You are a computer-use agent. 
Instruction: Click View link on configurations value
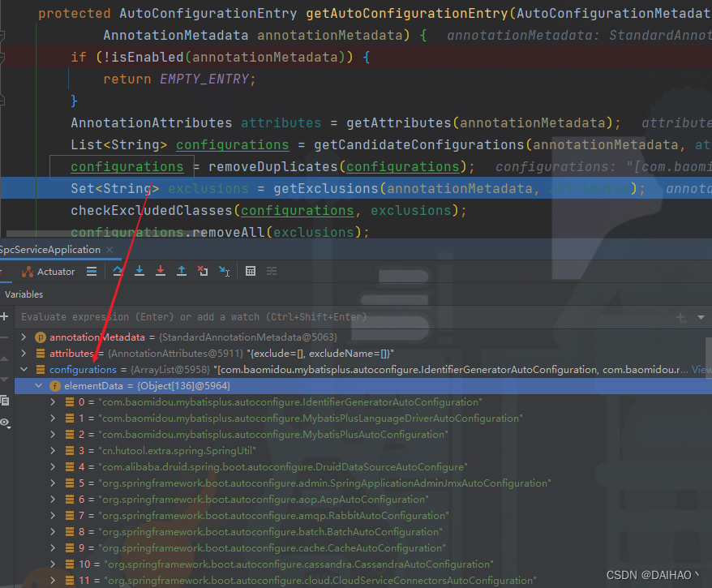tap(701, 370)
